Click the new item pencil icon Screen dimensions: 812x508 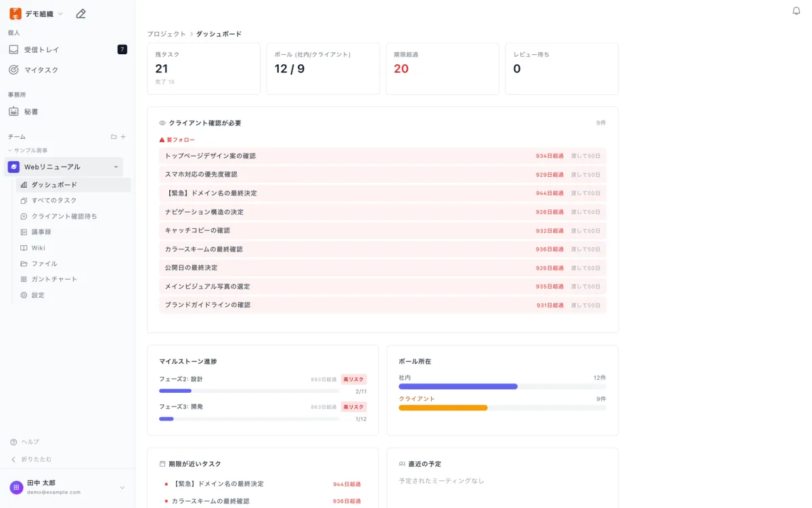(81, 14)
